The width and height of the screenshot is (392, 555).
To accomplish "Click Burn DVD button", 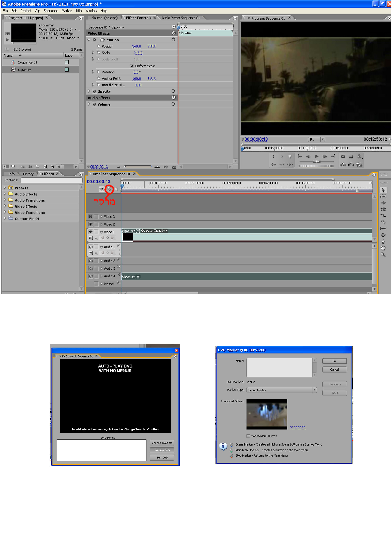I will [162, 458].
